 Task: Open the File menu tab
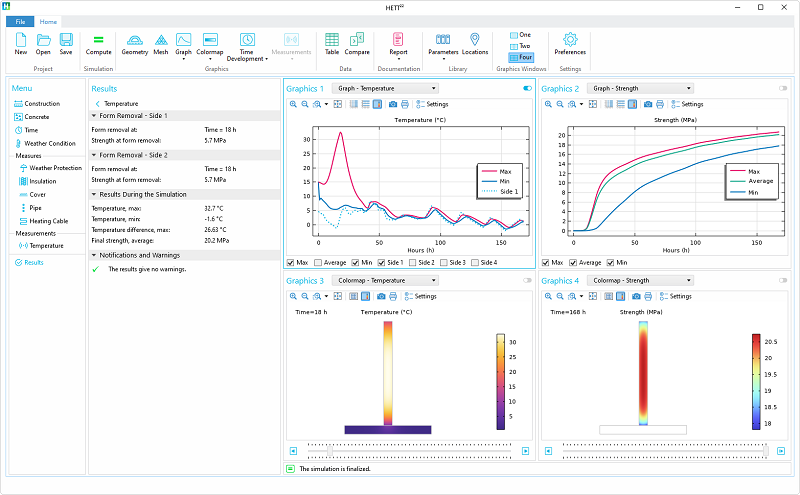(21, 21)
